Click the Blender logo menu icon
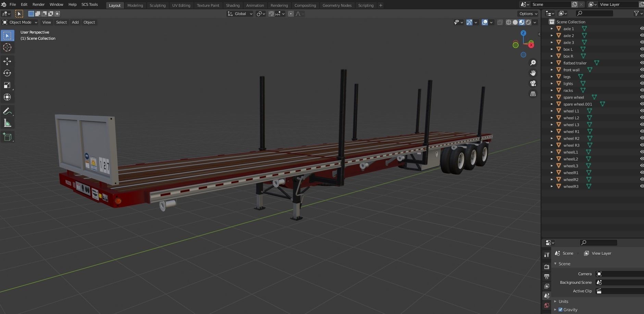This screenshot has height=314, width=644. pyautogui.click(x=4, y=4)
